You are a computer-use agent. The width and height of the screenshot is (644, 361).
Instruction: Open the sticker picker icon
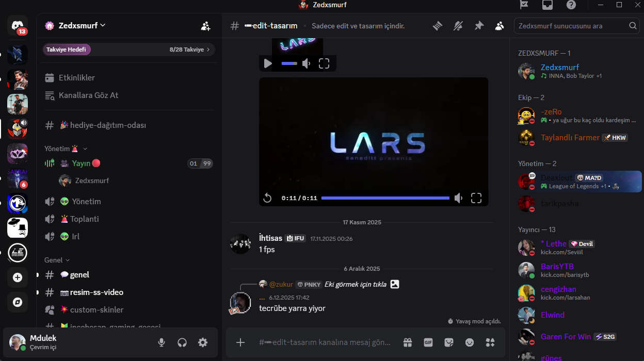tap(449, 342)
